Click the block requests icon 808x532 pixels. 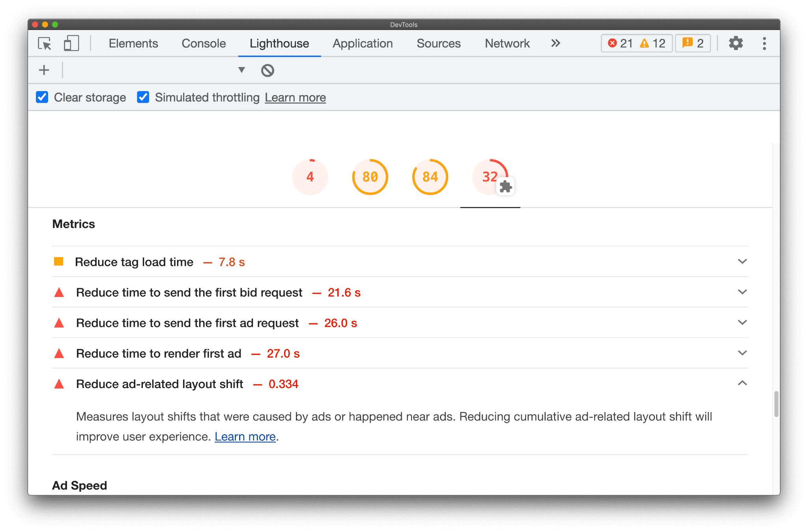pyautogui.click(x=268, y=70)
